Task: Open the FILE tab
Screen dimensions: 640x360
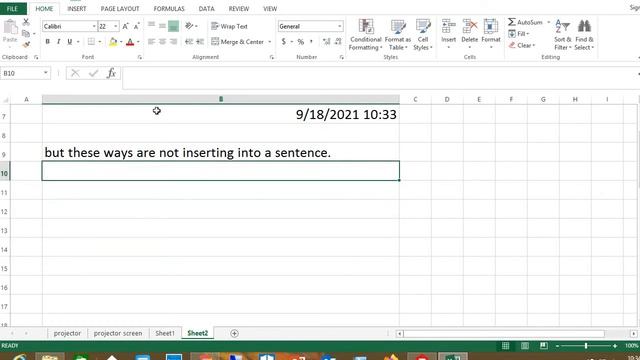Action: pyautogui.click(x=13, y=9)
